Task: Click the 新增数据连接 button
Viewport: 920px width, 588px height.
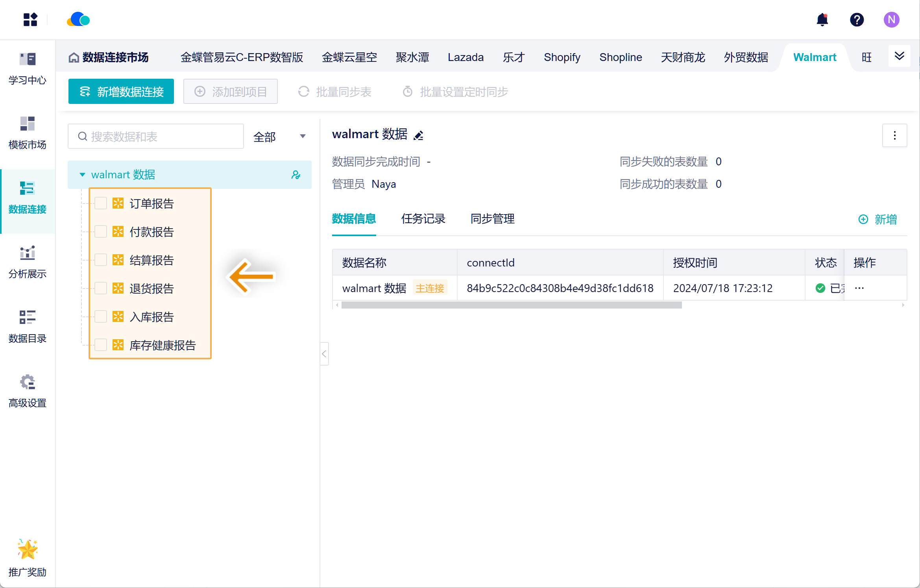Action: 121,92
